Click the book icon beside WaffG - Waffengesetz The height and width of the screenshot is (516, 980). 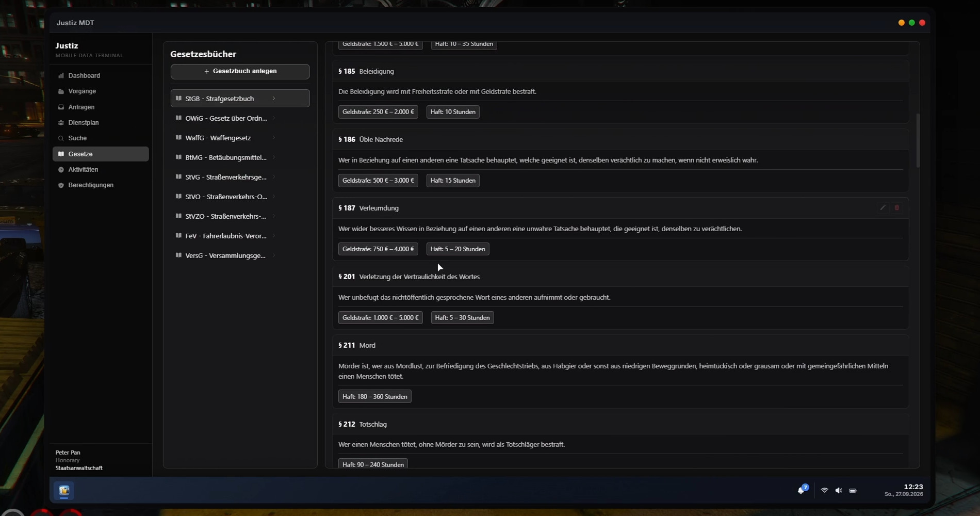click(178, 137)
